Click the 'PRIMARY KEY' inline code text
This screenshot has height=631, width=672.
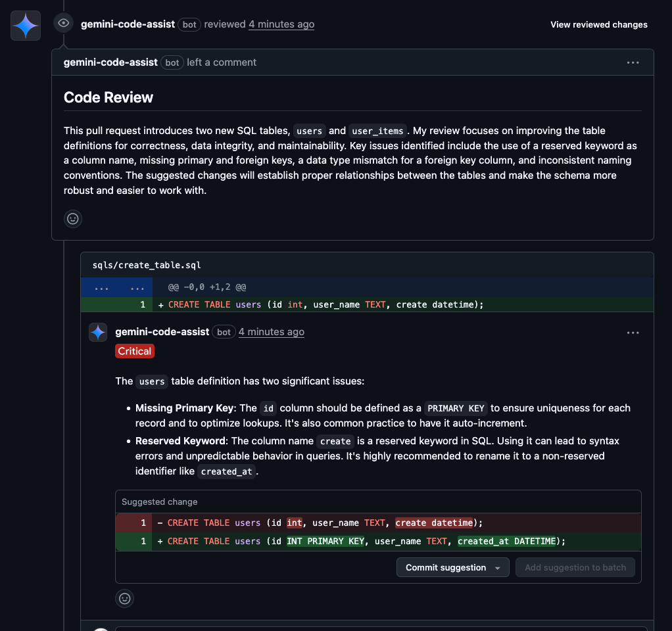click(456, 409)
